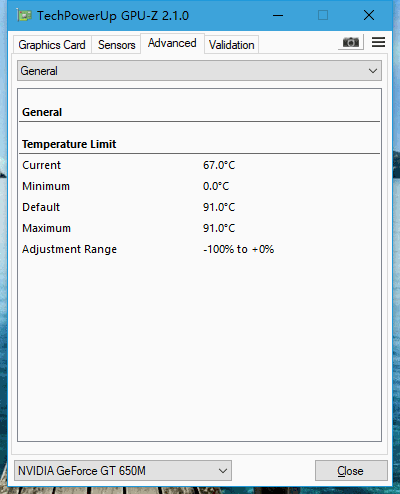This screenshot has height=494, width=400.
Task: Close the window with the X button
Action: click(x=369, y=15)
